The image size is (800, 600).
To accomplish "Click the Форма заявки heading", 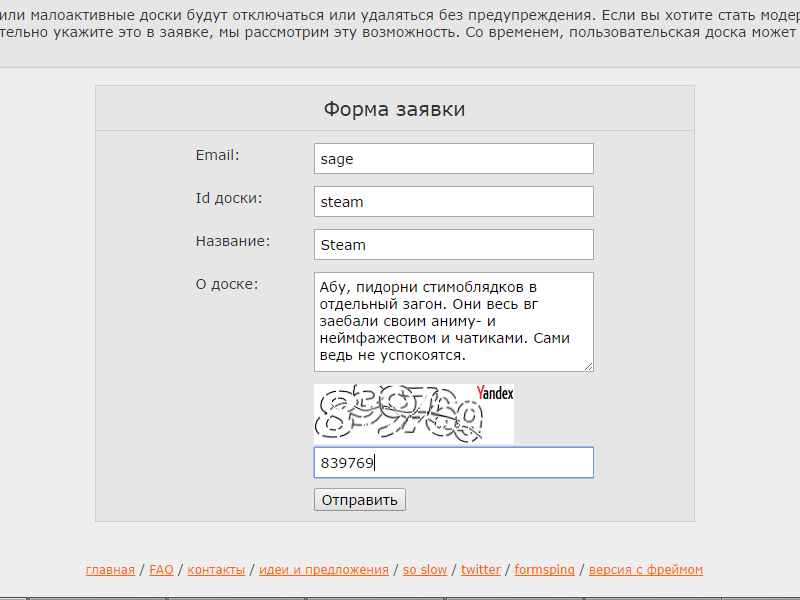I will pos(394,109).
